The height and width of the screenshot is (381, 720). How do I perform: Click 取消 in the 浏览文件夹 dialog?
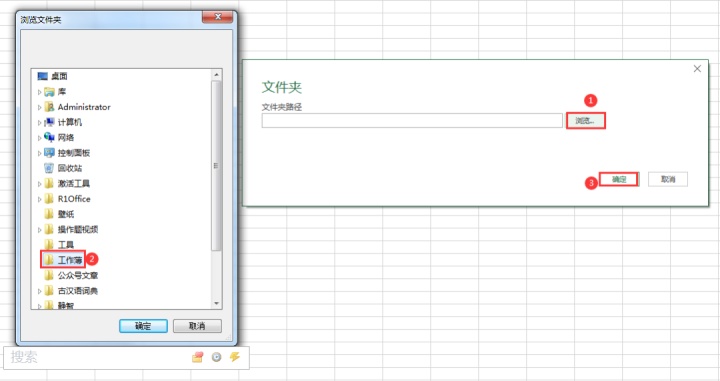pos(197,326)
